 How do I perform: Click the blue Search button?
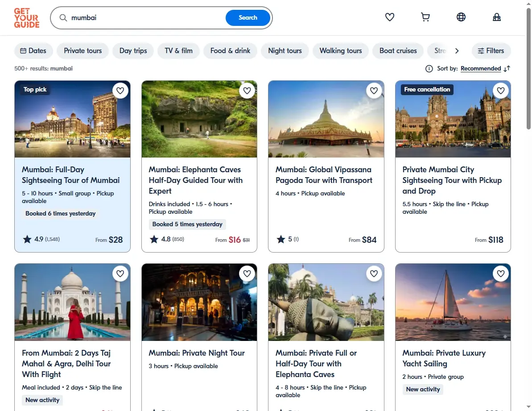click(248, 18)
